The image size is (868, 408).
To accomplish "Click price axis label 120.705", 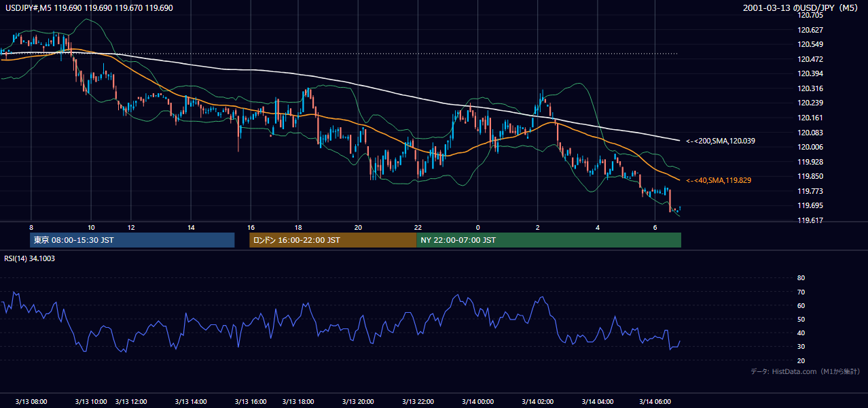I will tap(810, 15).
